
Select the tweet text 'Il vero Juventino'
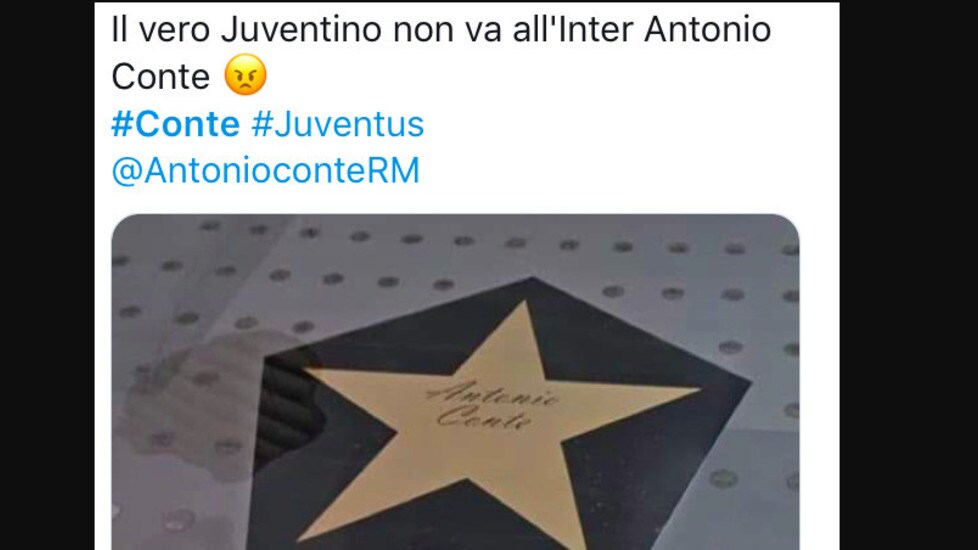pyautogui.click(x=246, y=30)
